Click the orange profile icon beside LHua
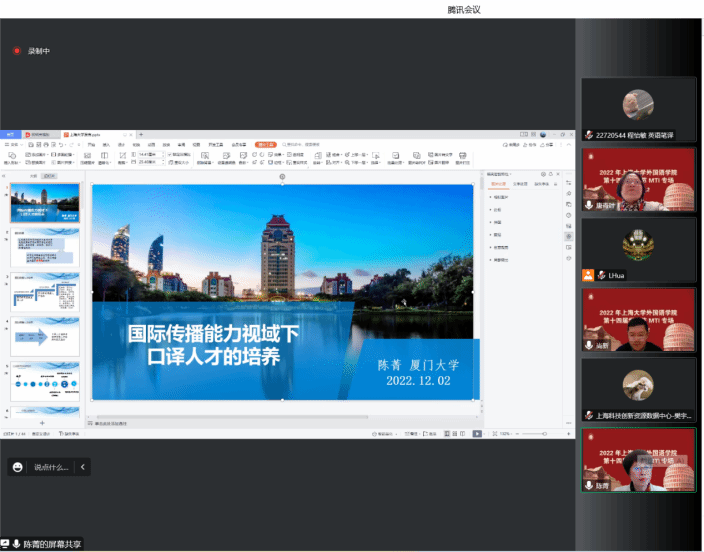Screen dimensions: 704x552 point(589,275)
